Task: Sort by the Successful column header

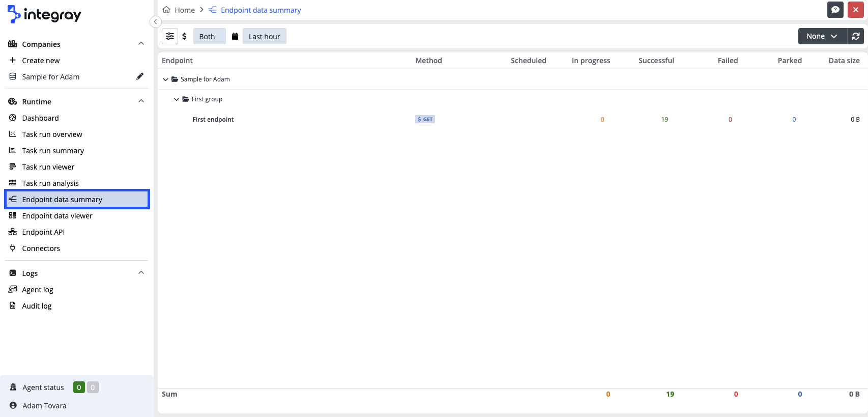Action: pyautogui.click(x=656, y=61)
